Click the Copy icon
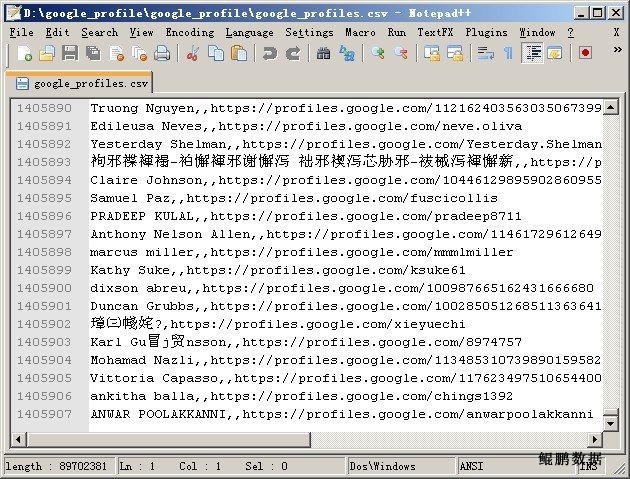 point(216,53)
